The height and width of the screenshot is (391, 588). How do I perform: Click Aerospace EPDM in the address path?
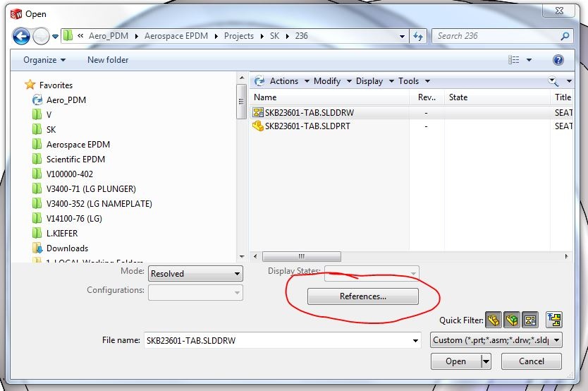(176, 36)
